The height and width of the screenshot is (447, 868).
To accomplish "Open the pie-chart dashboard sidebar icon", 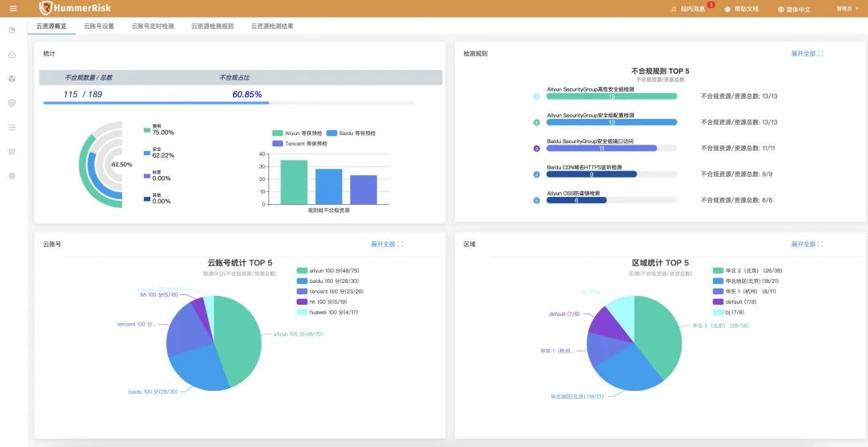I will click(12, 30).
